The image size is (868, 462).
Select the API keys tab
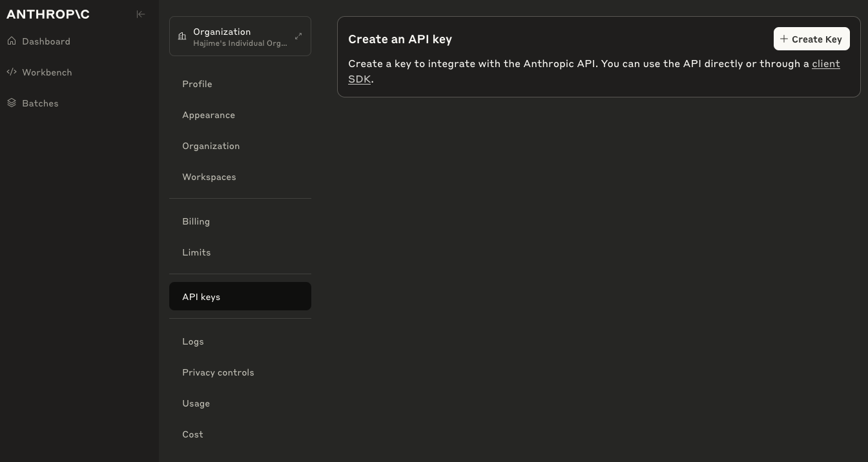[201, 297]
